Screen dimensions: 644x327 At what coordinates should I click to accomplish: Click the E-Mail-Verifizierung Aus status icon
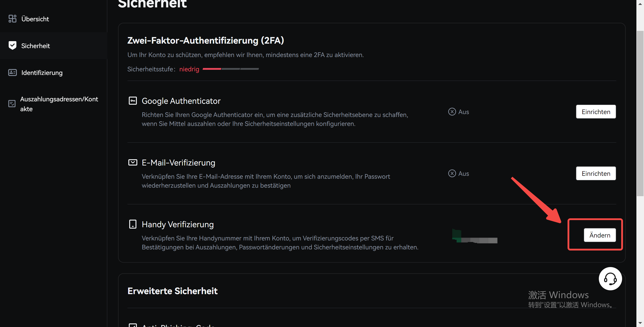452,174
